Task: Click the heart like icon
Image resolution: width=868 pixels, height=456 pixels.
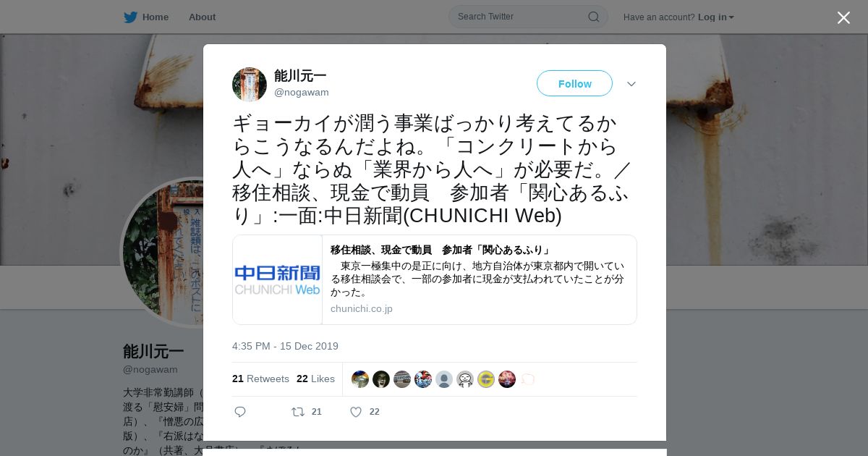Action: (x=355, y=412)
